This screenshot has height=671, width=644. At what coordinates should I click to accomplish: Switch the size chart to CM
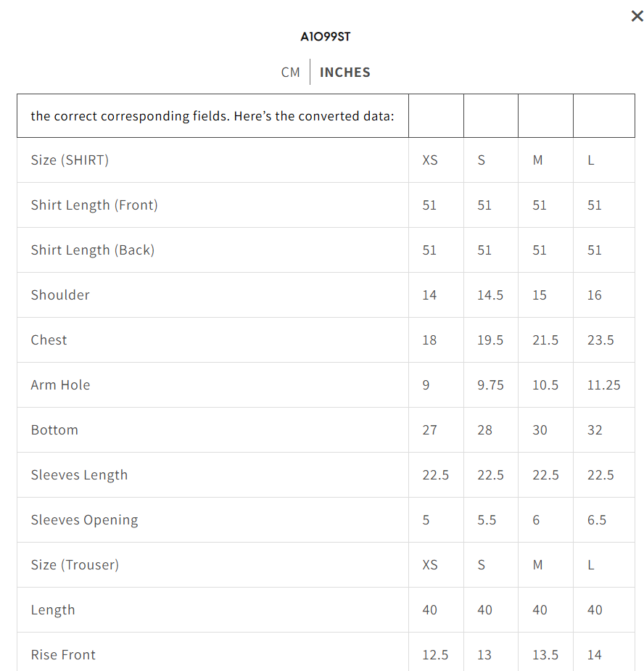click(290, 73)
